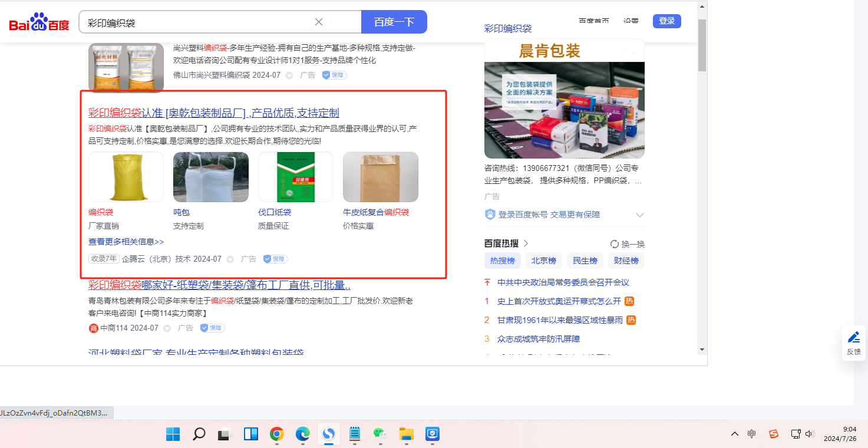Open the Windows Start menu
Screen dimensions: 868x448
pos(173,434)
